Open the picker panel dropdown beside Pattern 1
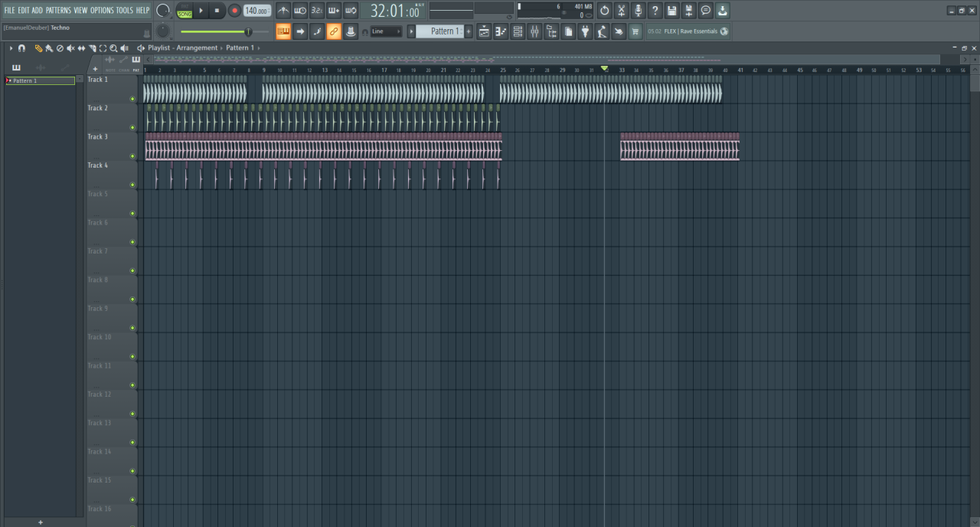This screenshot has height=527, width=980. point(80,80)
